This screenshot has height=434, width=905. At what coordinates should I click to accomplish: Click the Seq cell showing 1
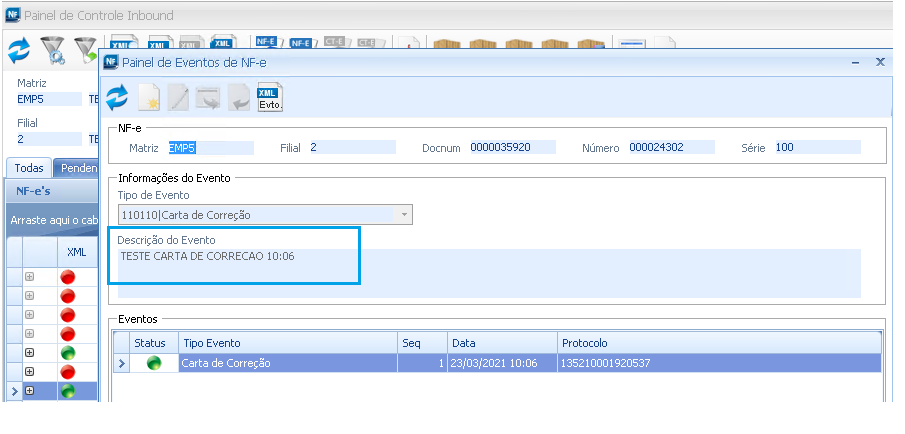422,363
